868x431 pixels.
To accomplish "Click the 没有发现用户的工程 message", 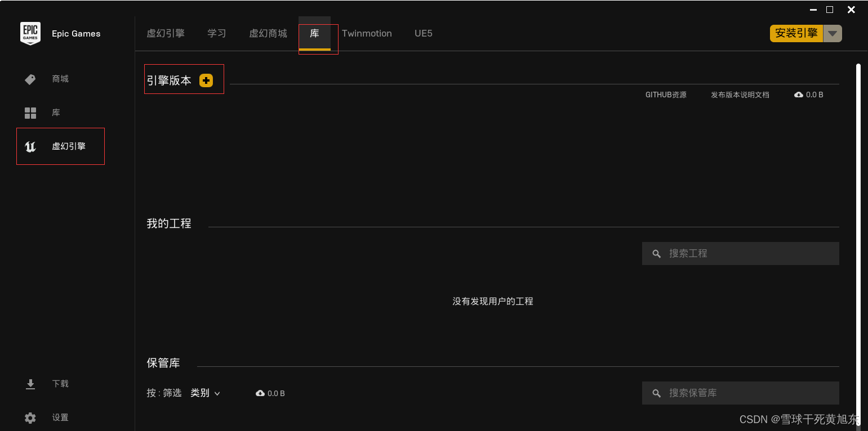I will click(493, 302).
